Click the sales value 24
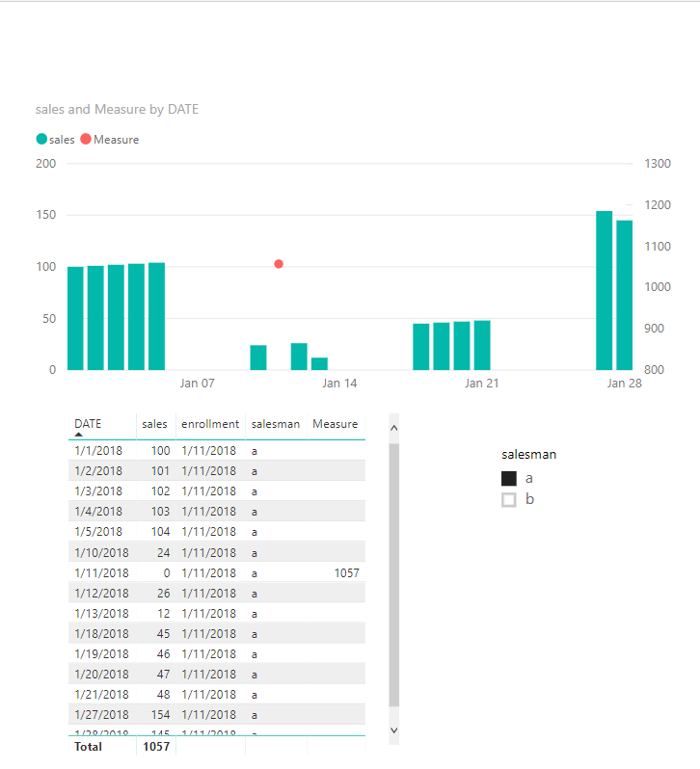The height and width of the screenshot is (769, 700). point(163,553)
